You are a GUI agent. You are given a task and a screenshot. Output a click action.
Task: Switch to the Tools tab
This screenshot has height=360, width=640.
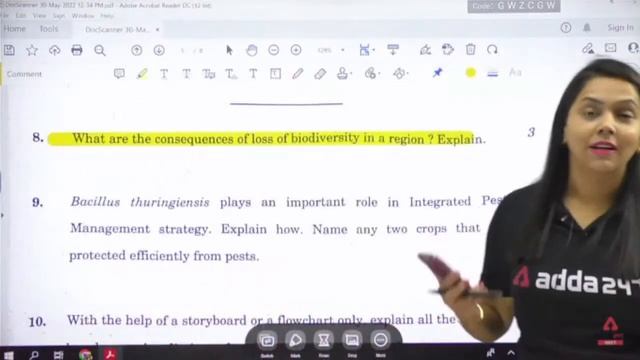49,29
